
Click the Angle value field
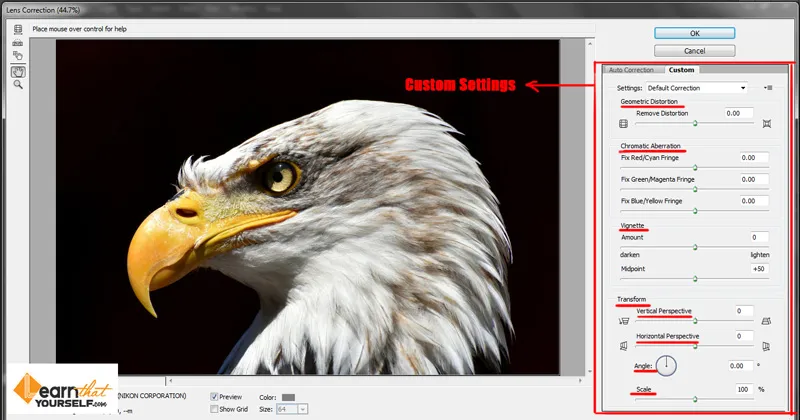coord(741,365)
